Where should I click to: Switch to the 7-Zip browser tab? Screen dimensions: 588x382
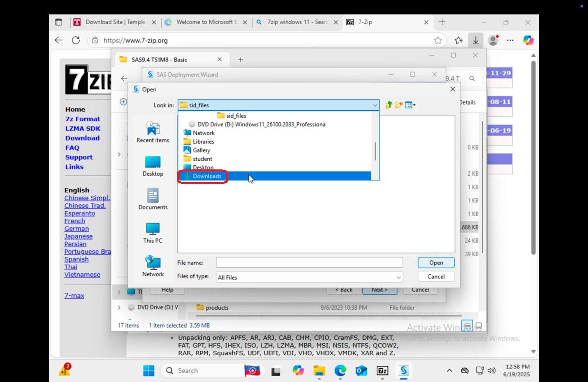click(388, 22)
